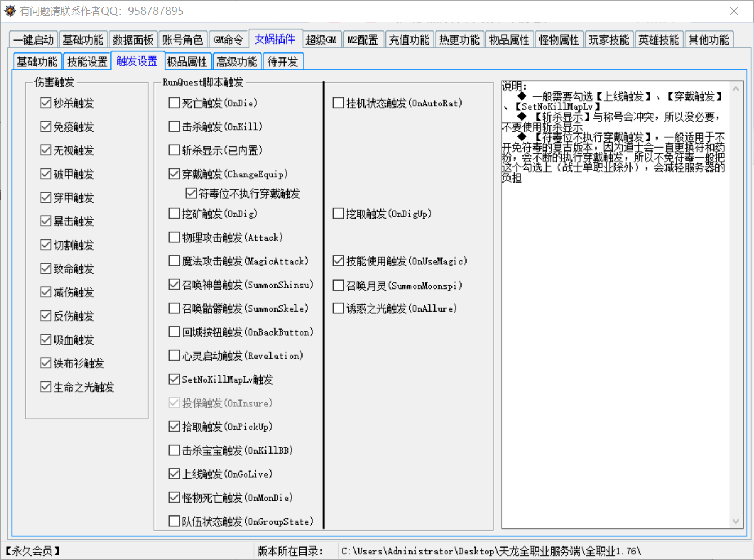The height and width of the screenshot is (560, 754).
Task: Uncheck 穿甲触发
Action: point(67,198)
